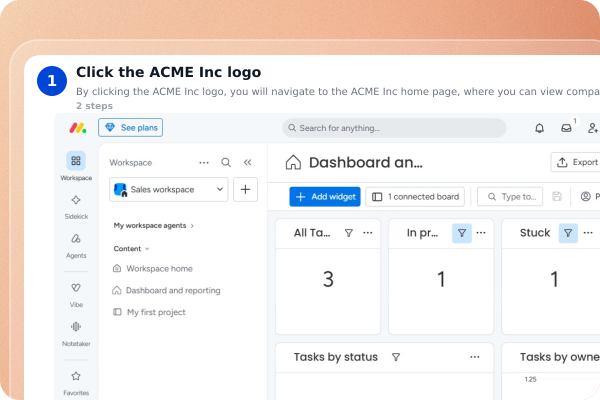
Task: Click the save filter disk icon
Action: tap(557, 197)
